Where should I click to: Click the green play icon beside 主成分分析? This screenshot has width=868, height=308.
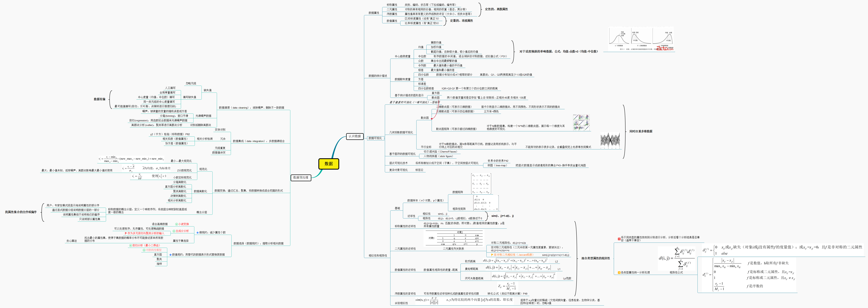point(174,231)
